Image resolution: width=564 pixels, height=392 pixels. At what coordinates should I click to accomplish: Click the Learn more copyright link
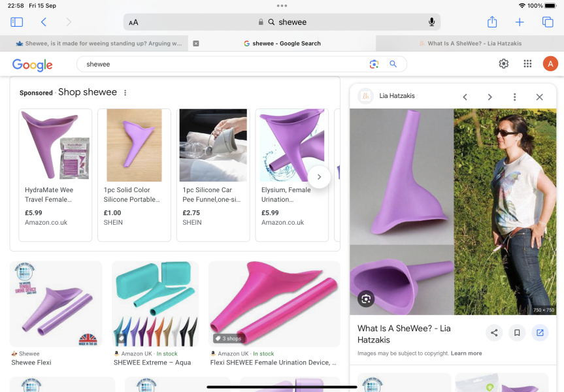coord(466,353)
